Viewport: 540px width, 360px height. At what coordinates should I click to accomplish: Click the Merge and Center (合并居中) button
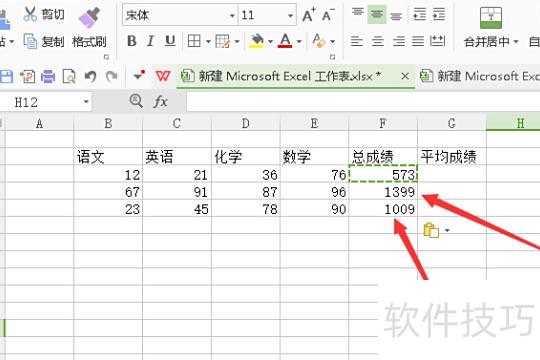[490, 27]
